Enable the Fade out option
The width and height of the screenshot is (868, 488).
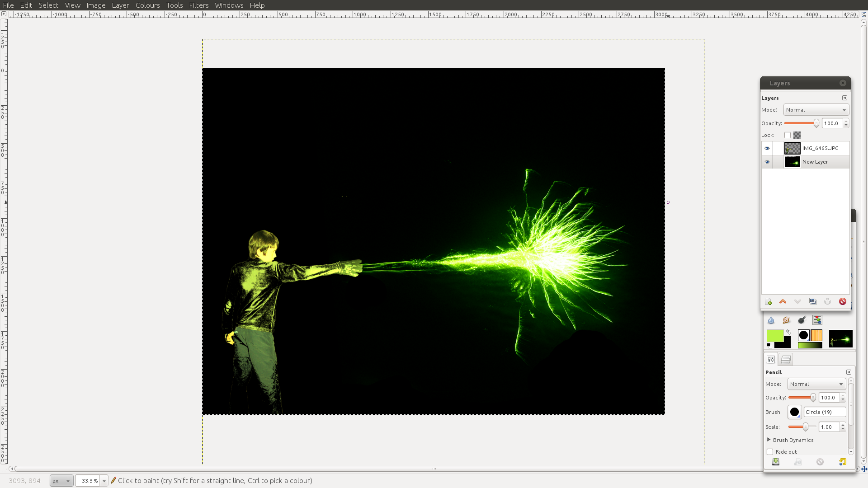point(769,452)
